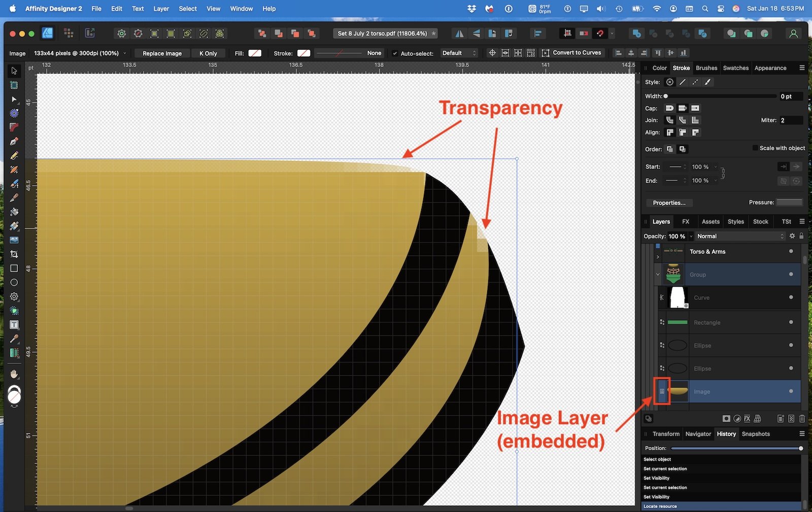Select the Crop tool
The width and height of the screenshot is (812, 512).
(14, 254)
